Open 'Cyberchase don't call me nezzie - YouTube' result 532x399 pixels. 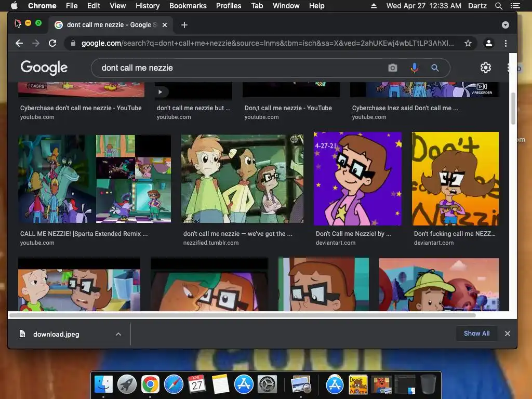coord(81,108)
